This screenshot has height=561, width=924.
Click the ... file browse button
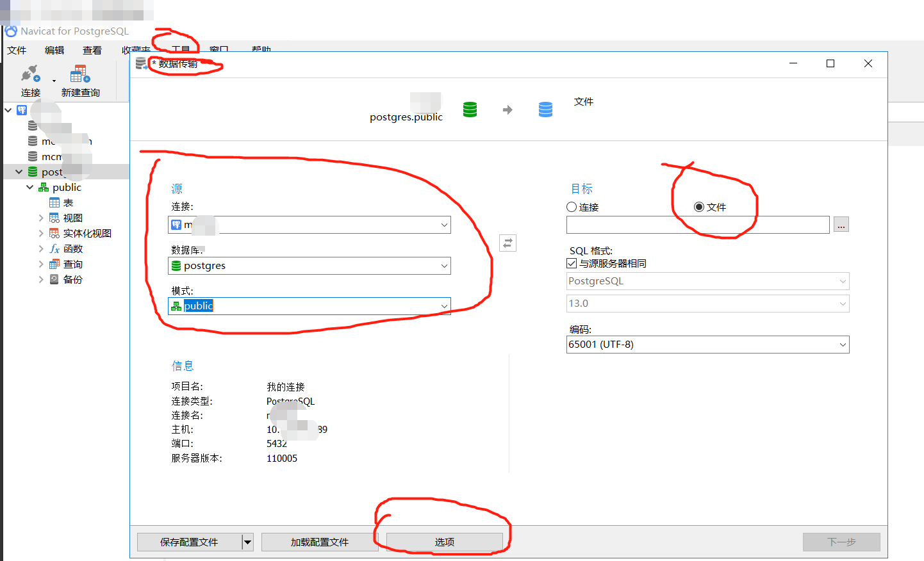point(841,224)
